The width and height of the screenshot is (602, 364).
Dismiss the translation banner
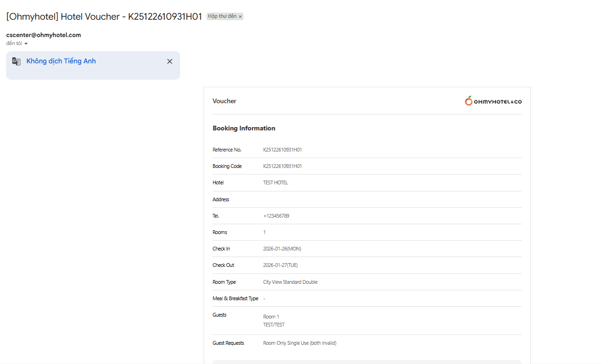(x=170, y=61)
